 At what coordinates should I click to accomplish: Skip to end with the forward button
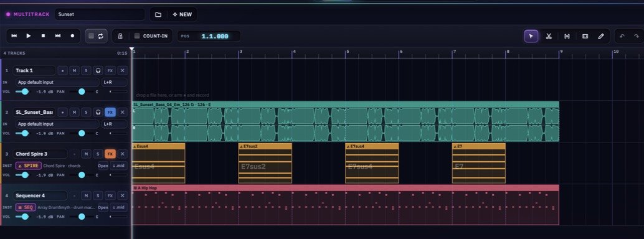(x=58, y=36)
